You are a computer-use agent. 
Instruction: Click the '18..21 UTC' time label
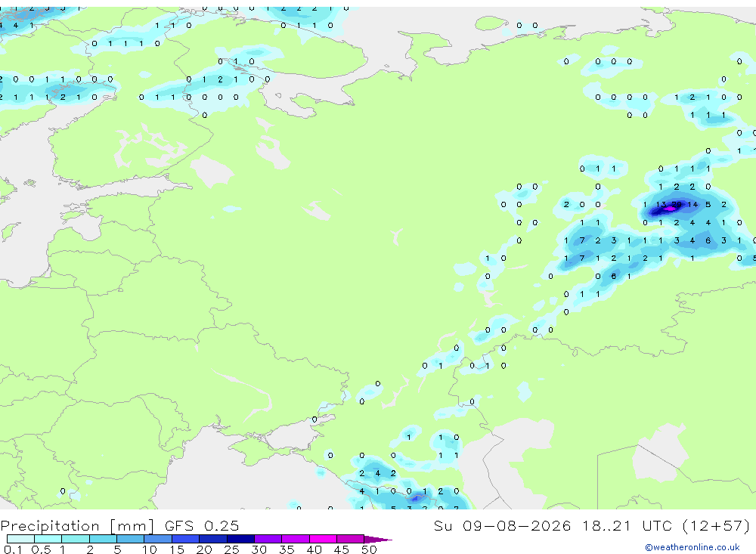[x=627, y=525]
